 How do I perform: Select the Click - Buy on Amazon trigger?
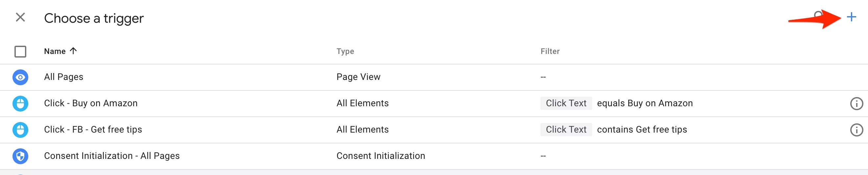[434, 104]
